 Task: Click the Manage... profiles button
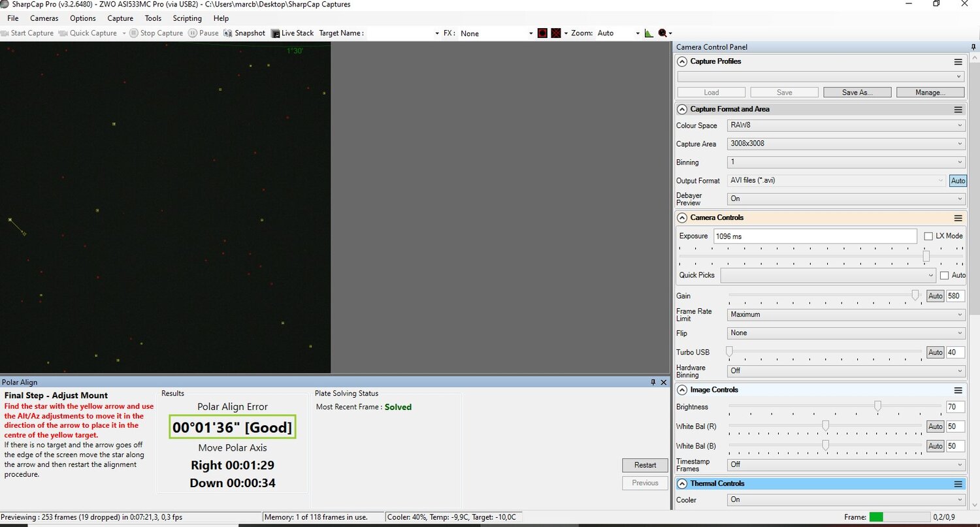point(930,93)
